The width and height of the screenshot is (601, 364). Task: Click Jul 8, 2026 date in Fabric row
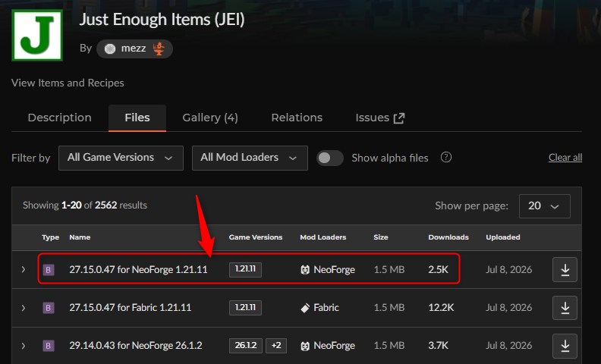(508, 308)
